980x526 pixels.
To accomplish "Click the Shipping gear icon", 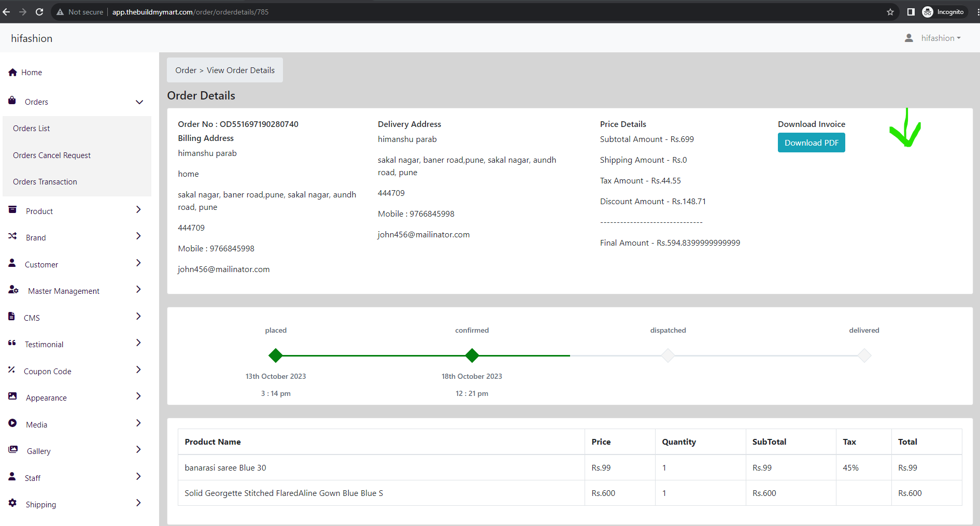I will pos(12,503).
